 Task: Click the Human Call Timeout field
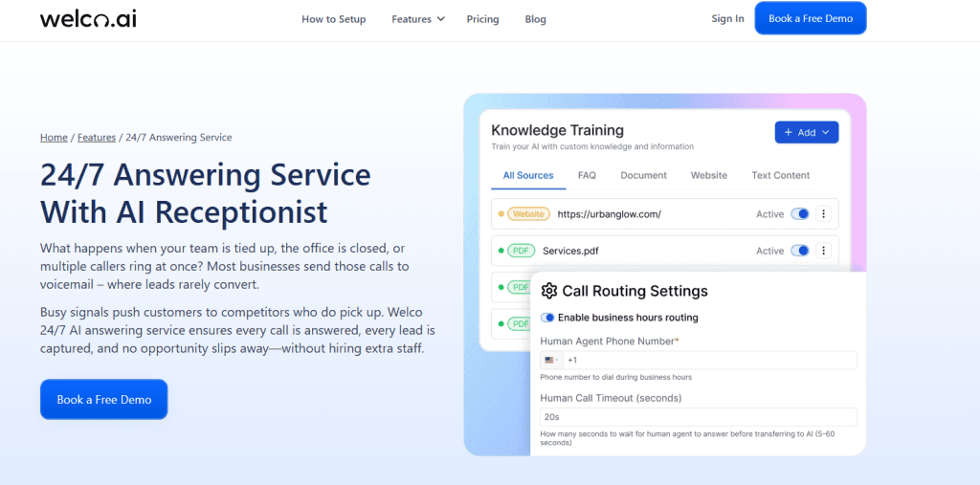click(x=698, y=417)
